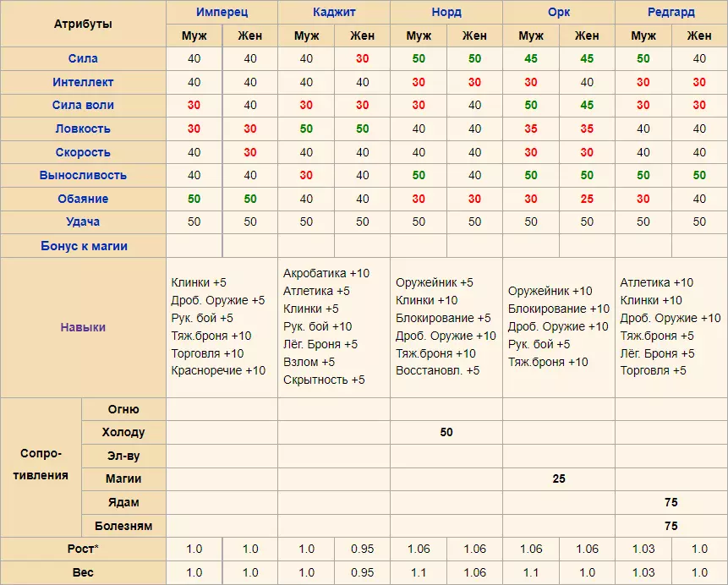Select Имперец male Обаяние value 50
The width and height of the screenshot is (728, 585).
194,199
